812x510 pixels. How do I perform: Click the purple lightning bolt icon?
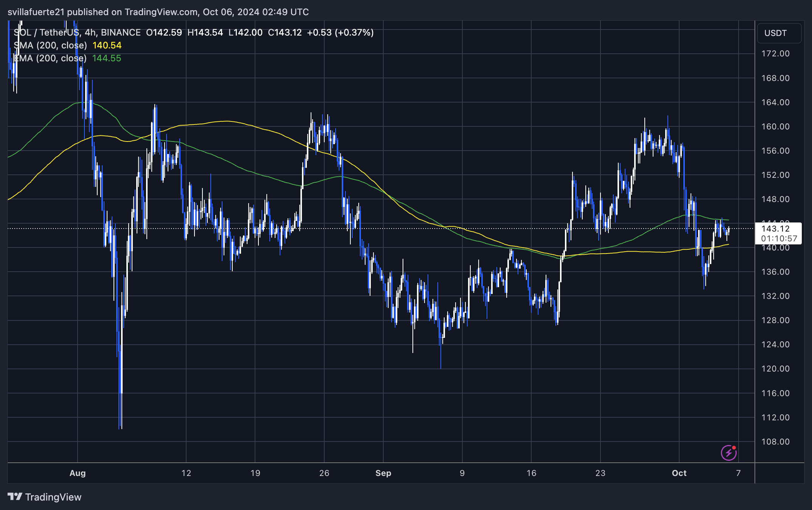click(x=728, y=453)
